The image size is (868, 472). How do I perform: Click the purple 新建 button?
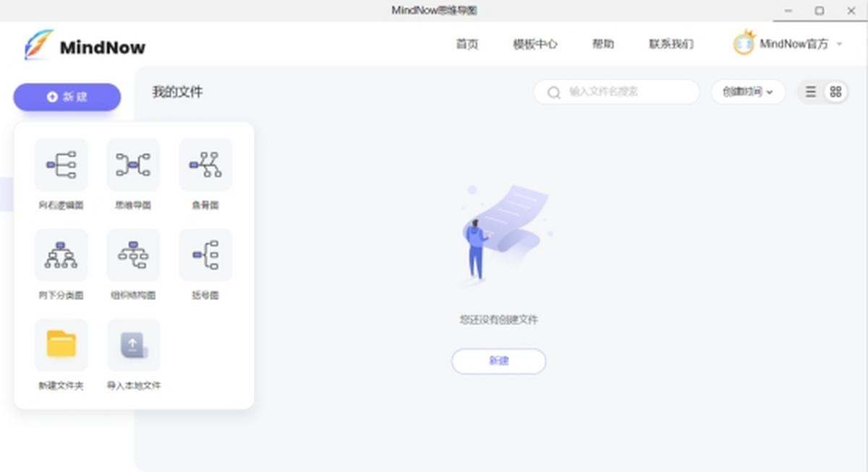click(x=66, y=96)
